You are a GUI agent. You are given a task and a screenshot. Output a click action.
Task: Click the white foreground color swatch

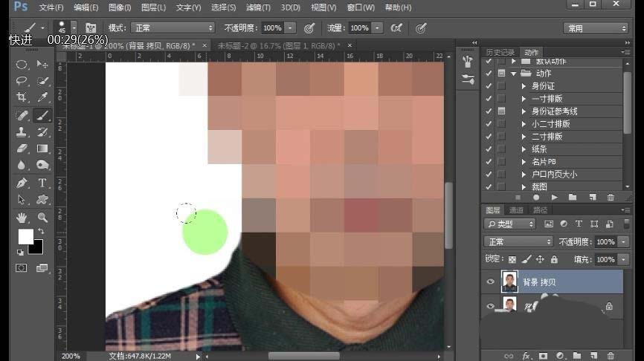25,236
